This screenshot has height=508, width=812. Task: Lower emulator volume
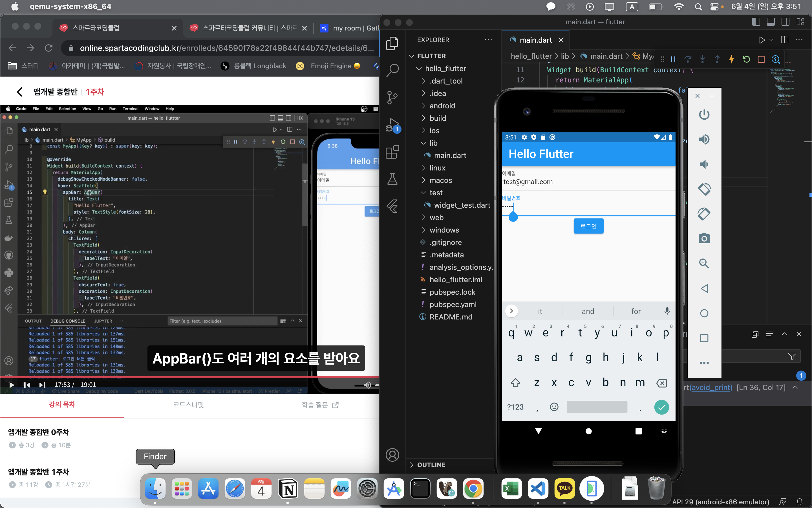pos(704,164)
